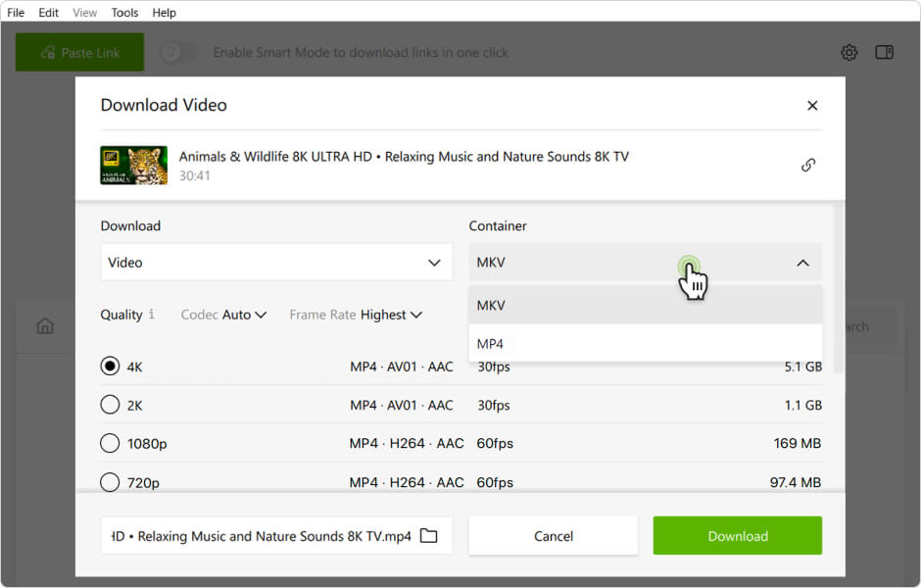Close the Download Video dialog
This screenshot has height=588, width=921.
click(x=812, y=106)
